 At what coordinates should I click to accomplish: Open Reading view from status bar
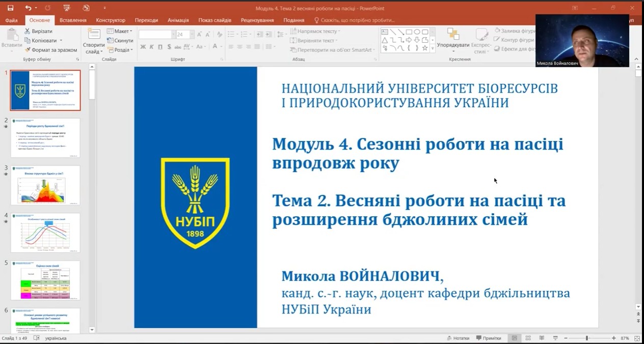pos(542,338)
